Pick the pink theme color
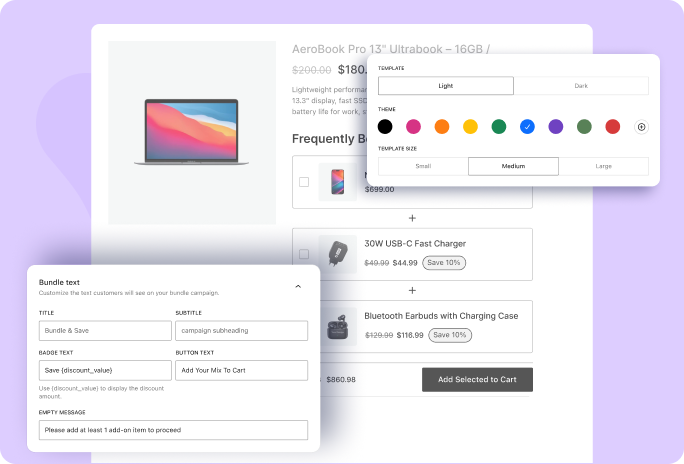The image size is (684, 464). 414,127
